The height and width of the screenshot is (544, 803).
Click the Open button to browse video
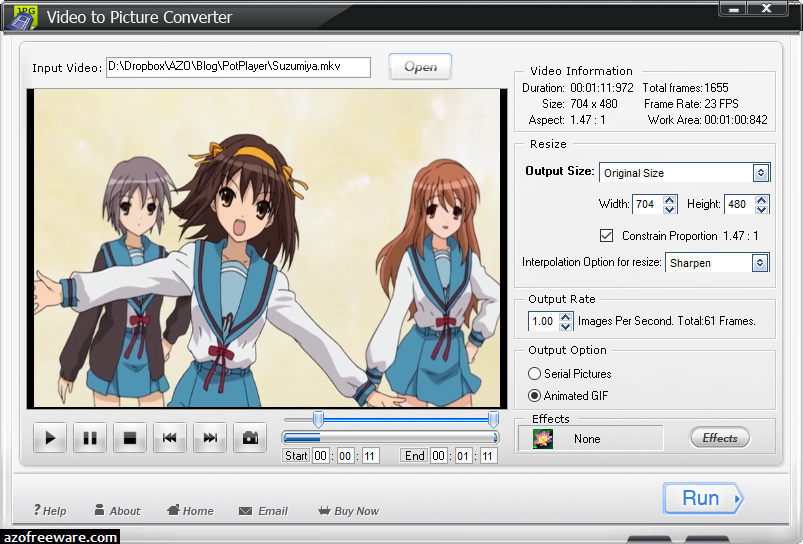(420, 67)
